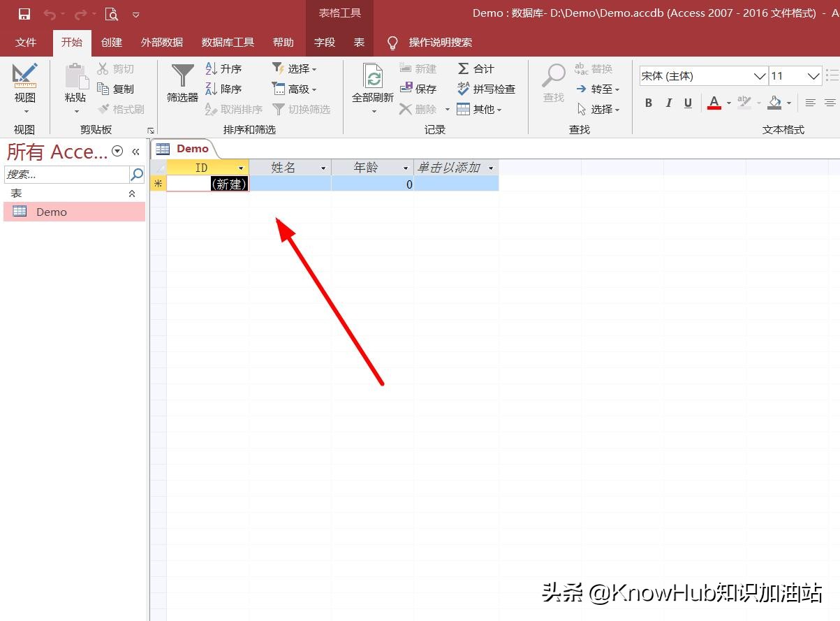The height and width of the screenshot is (621, 840).
Task: Click the Totals (合计) sigma icon
Action: point(463,68)
